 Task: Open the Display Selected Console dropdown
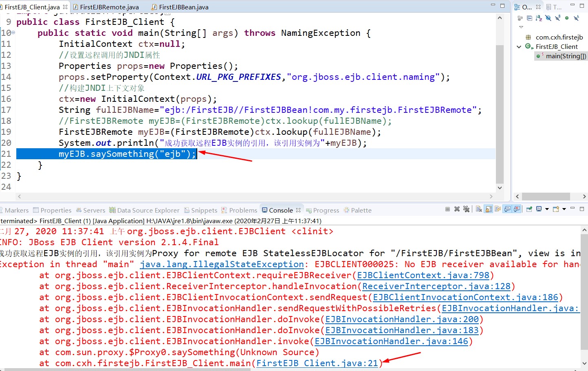547,209
